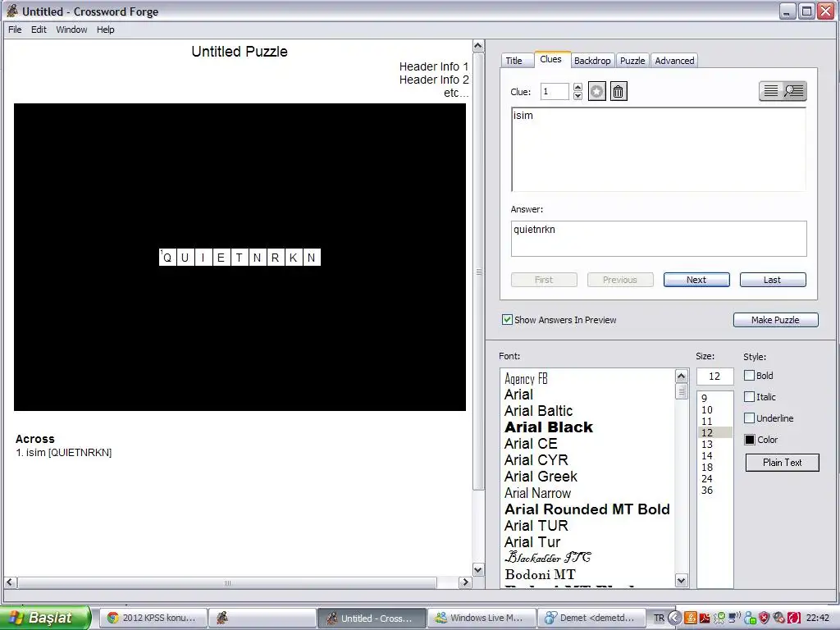Choose font size 24
The image size is (840, 630).
[x=707, y=478]
